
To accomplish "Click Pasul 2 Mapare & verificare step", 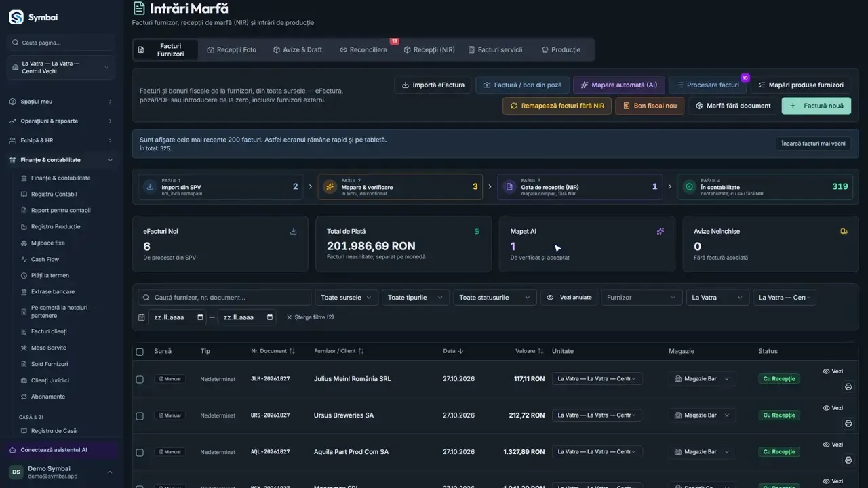I will (400, 187).
